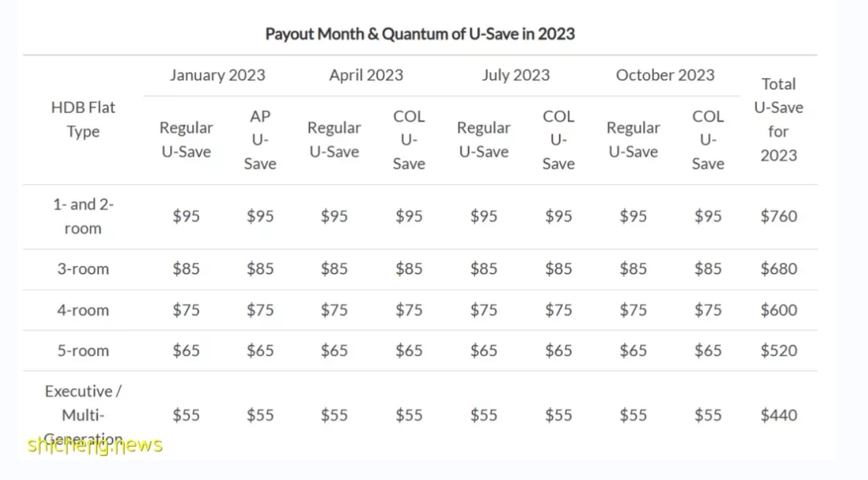The width and height of the screenshot is (868, 480).
Task: Select the $680 total for 3-room
Action: pyautogui.click(x=778, y=269)
